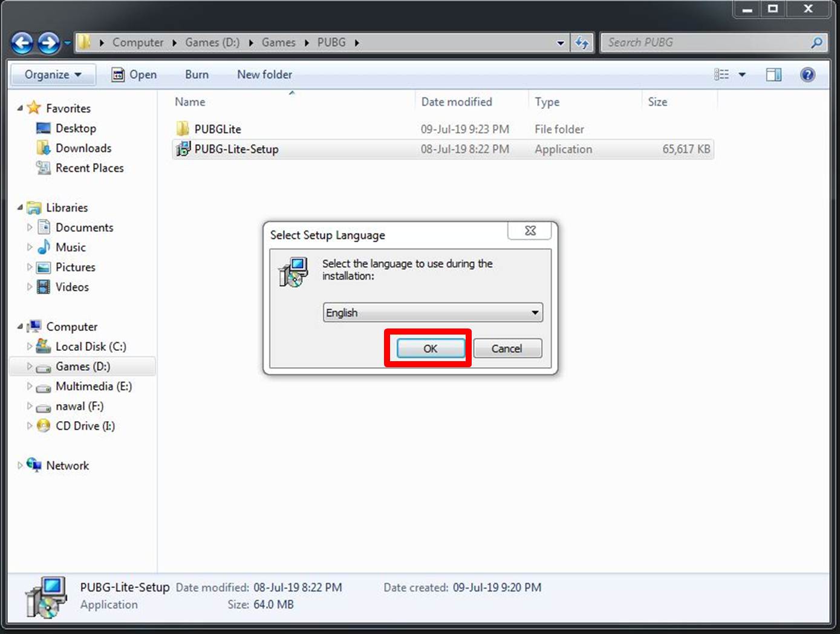The width and height of the screenshot is (840, 634).
Task: Click Computer in the address bar
Action: (x=138, y=42)
